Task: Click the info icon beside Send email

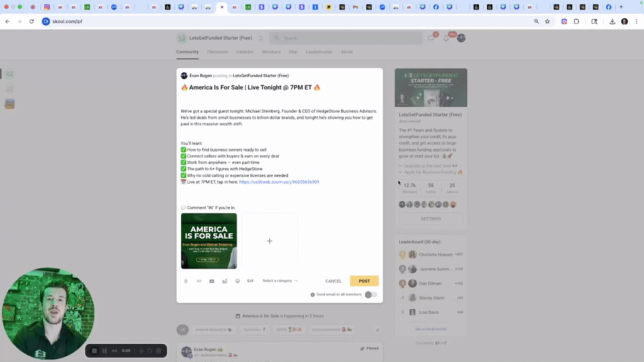Action: tap(313, 295)
